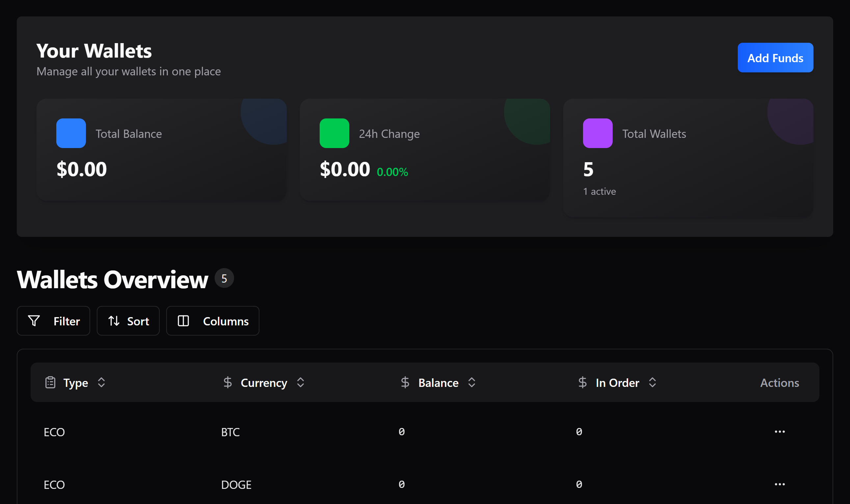The image size is (850, 504).
Task: Open the Columns selector
Action: (x=212, y=321)
